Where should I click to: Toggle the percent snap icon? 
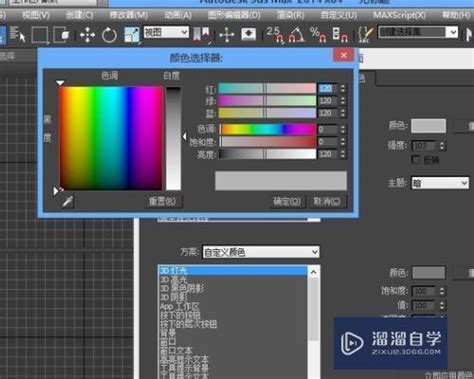tap(318, 35)
